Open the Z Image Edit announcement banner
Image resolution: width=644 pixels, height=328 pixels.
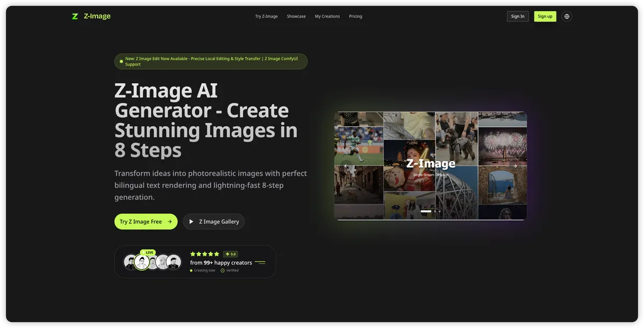(211, 61)
